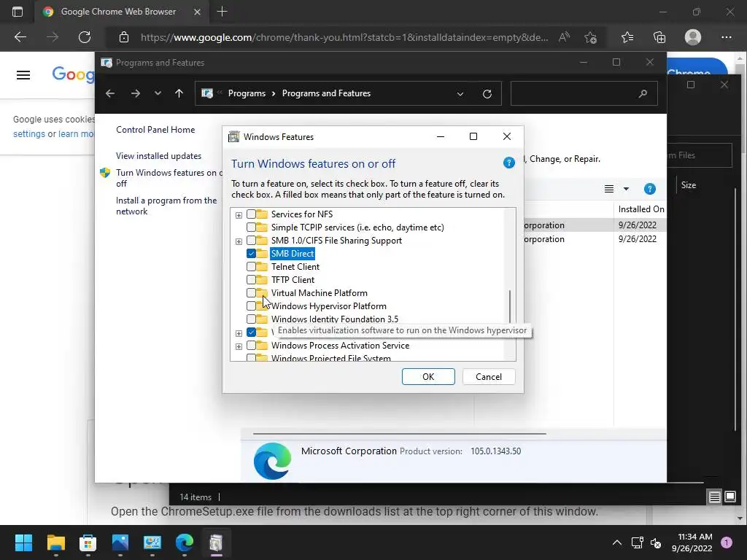Switch to large icons view button
This screenshot has width=747, height=560.
[729, 497]
